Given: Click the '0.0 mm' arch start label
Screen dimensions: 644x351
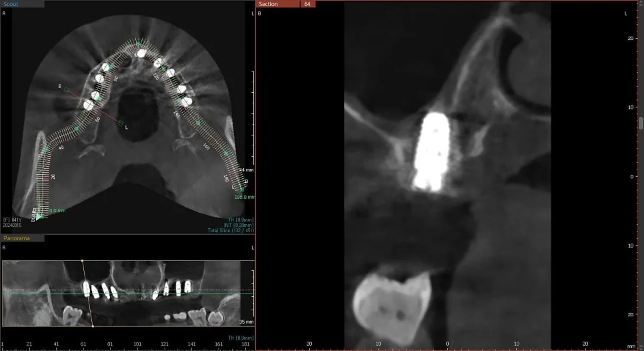Looking at the screenshot, I should pos(57,210).
